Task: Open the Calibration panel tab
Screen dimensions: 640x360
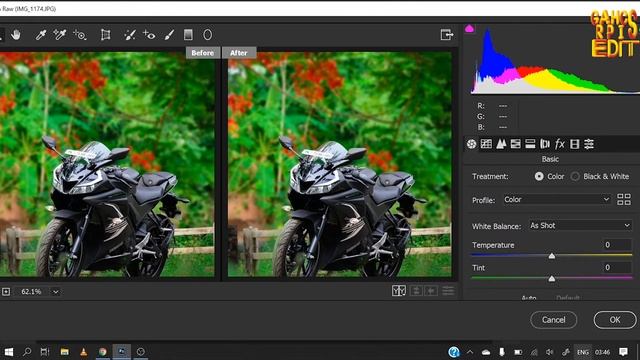Action: pos(574,144)
